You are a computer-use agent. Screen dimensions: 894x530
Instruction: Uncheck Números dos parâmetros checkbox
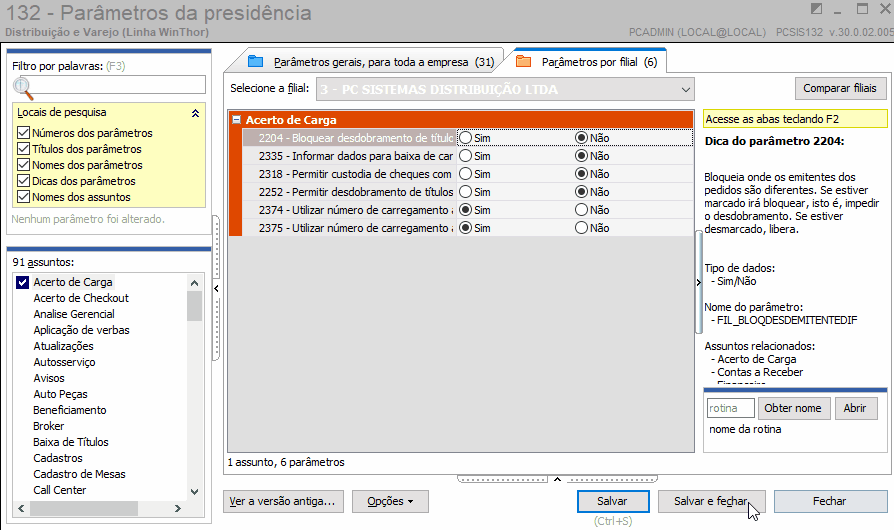pos(23,133)
